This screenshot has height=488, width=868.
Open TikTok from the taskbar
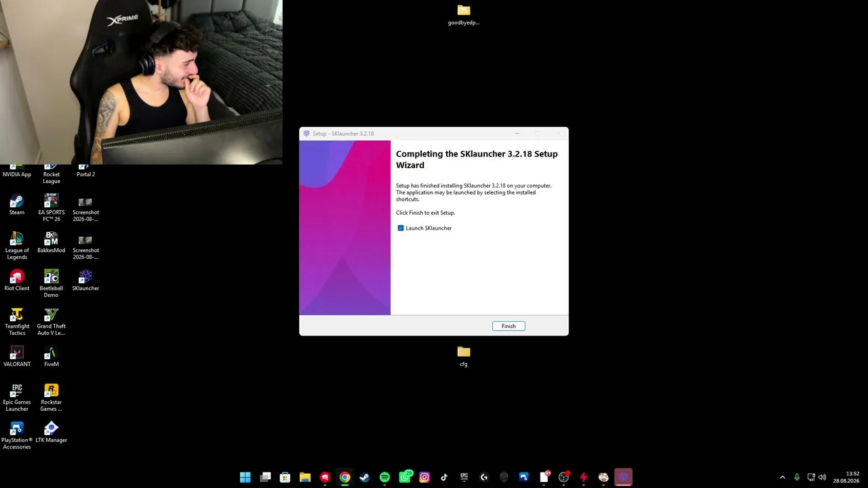point(444,477)
